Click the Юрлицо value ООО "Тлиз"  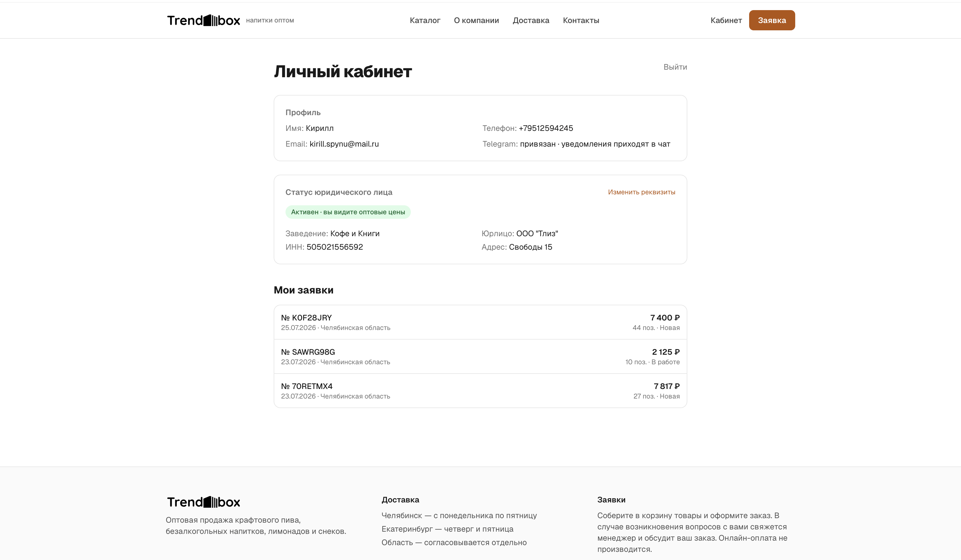click(x=537, y=233)
